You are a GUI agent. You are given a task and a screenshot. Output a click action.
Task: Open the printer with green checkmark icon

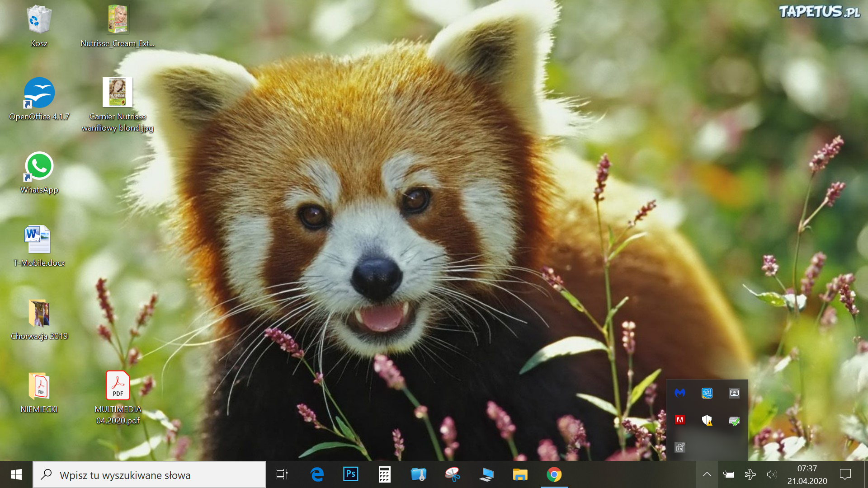(734, 421)
